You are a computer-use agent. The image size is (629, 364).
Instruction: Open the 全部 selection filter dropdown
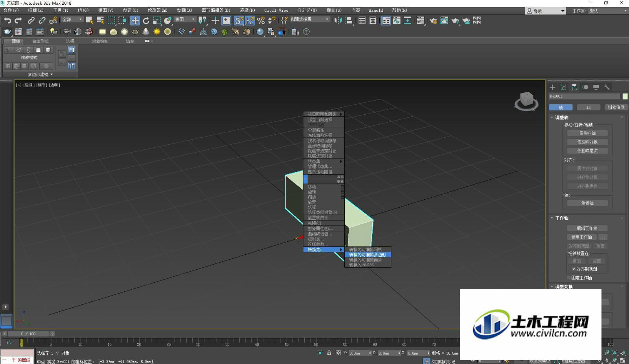coord(72,20)
